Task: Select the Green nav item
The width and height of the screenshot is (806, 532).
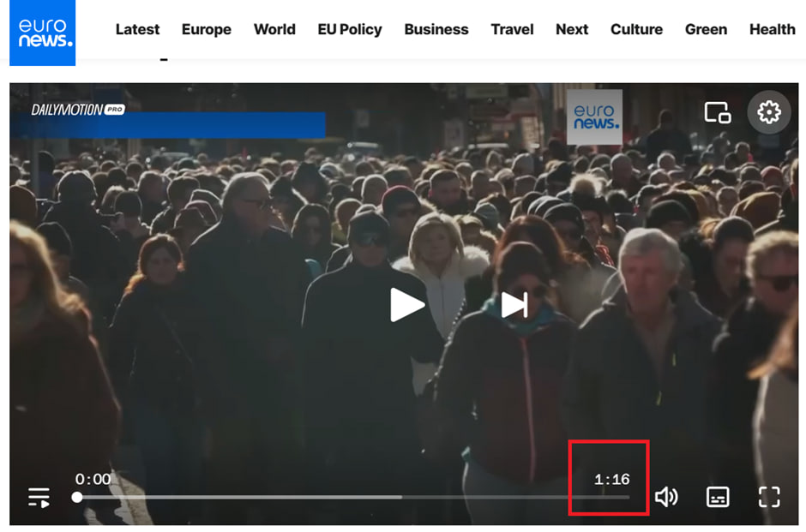Action: point(706,29)
